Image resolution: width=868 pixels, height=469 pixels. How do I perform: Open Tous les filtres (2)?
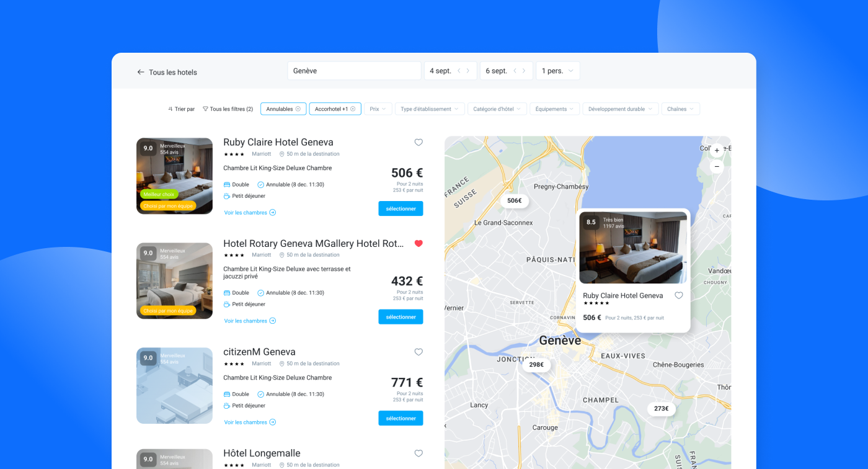pyautogui.click(x=228, y=109)
